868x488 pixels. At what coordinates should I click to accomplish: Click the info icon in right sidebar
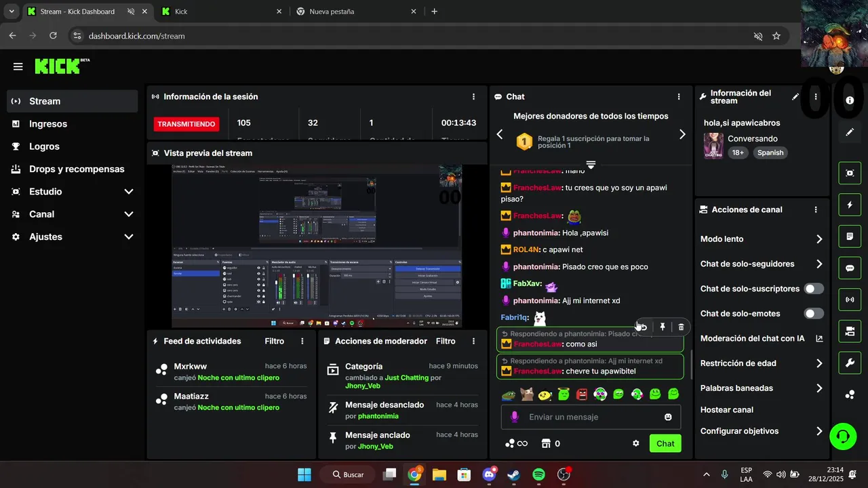(850, 100)
